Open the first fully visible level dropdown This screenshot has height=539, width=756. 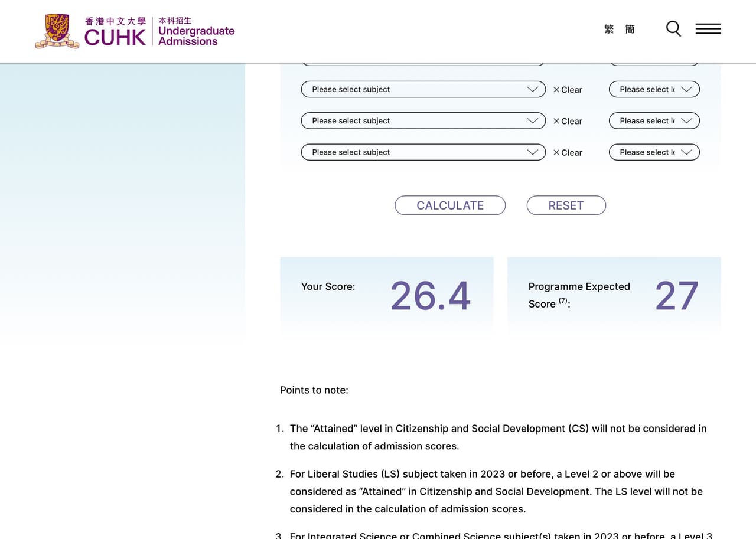pos(654,89)
